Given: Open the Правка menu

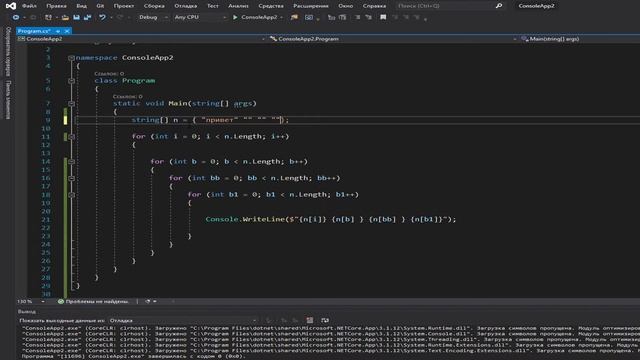Looking at the screenshot, I should (x=56, y=6).
